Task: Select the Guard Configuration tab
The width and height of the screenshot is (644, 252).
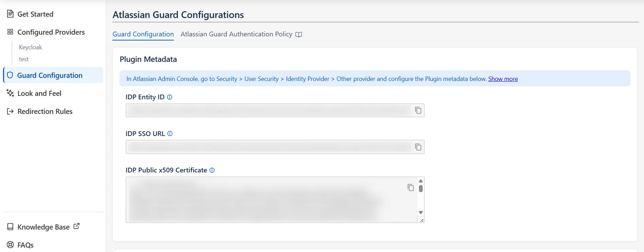Action: [143, 34]
